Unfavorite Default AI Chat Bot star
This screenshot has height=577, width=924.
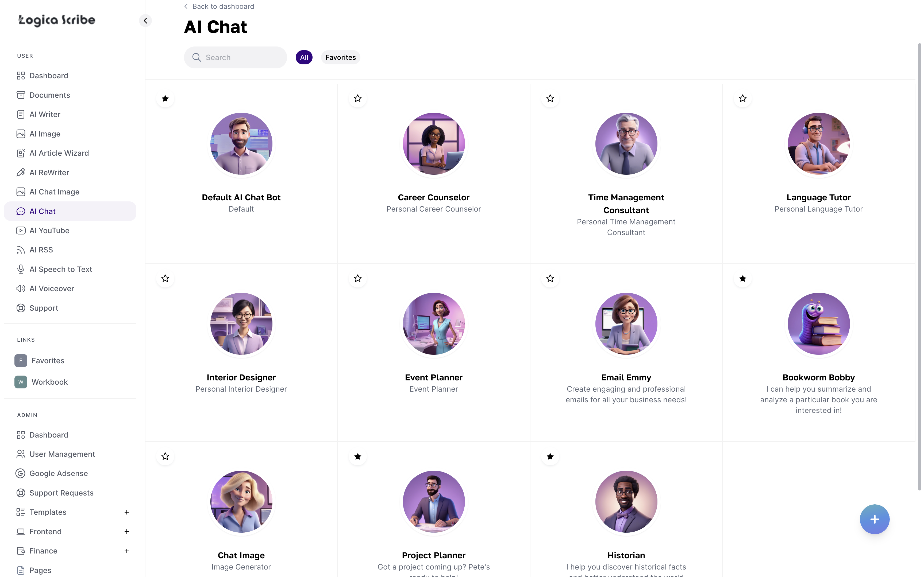point(165,99)
